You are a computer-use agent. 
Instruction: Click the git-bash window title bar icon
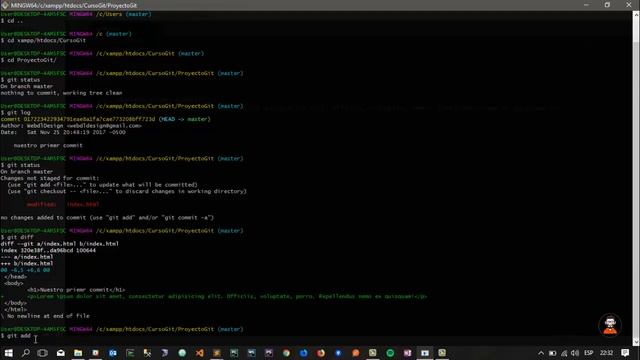[x=5, y=5]
